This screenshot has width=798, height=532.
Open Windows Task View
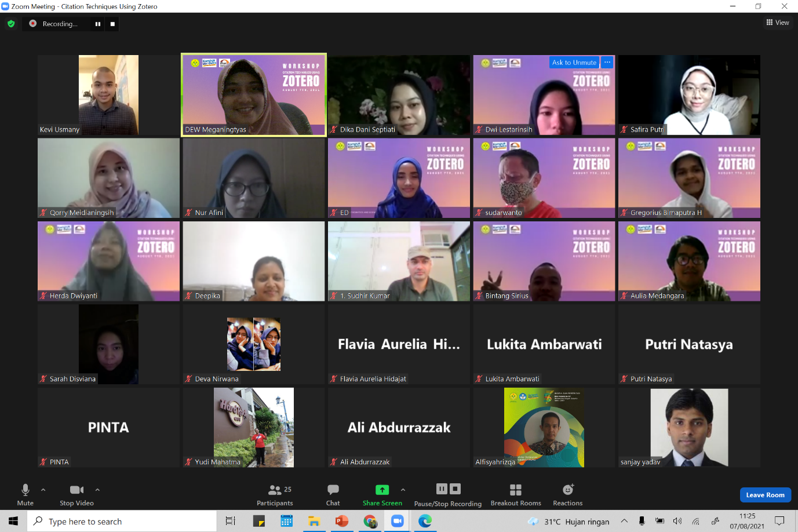[230, 521]
